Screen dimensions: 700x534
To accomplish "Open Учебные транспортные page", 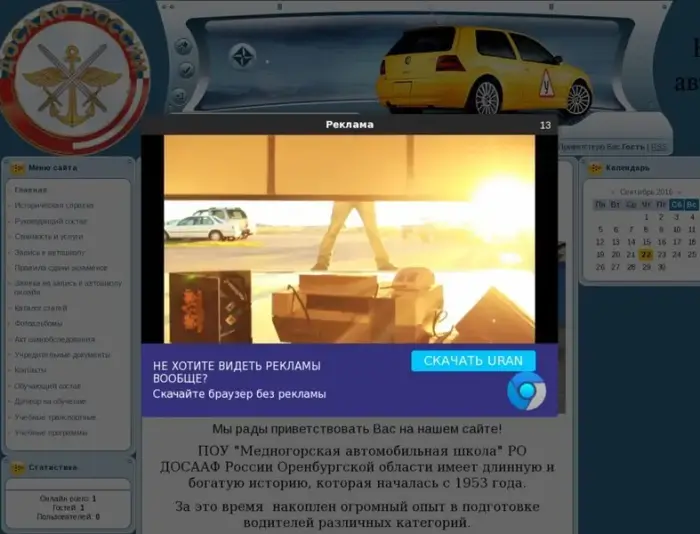I will point(55,417).
